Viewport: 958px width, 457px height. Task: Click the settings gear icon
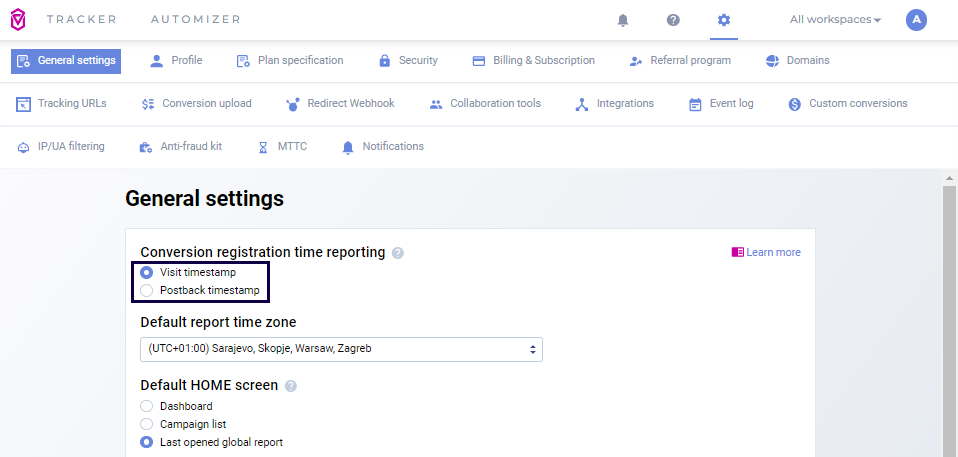(x=724, y=20)
